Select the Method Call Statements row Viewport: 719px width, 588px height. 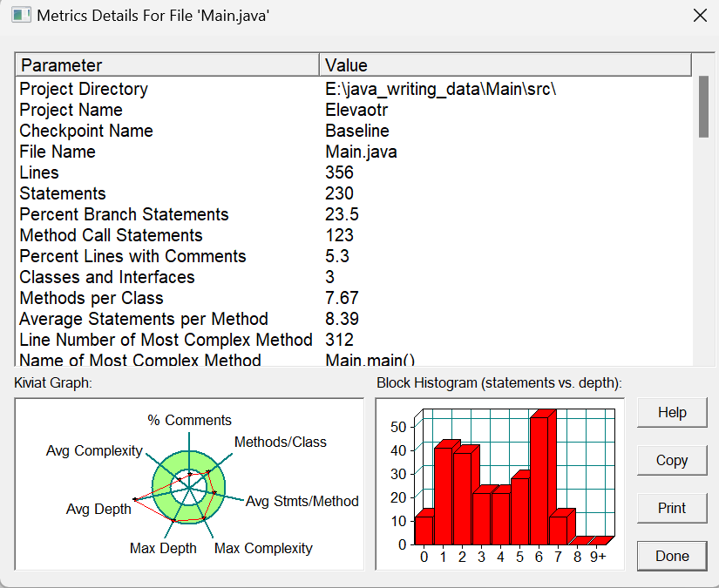coord(354,235)
